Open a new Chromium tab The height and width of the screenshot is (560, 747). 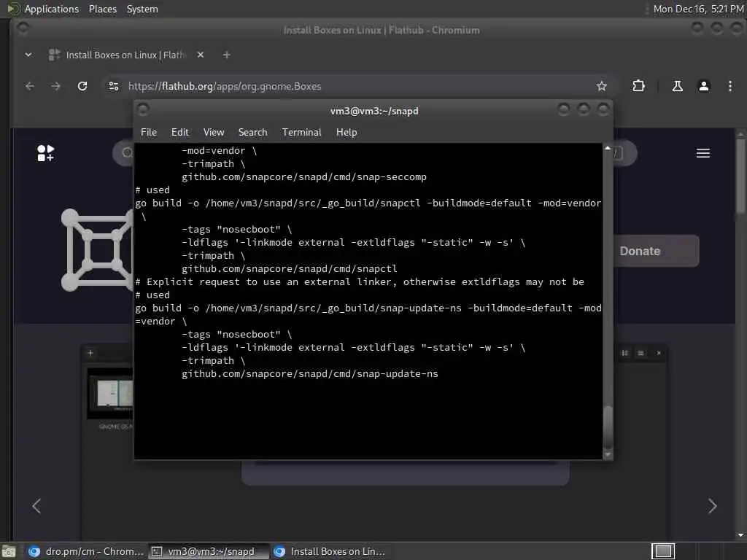pos(227,55)
